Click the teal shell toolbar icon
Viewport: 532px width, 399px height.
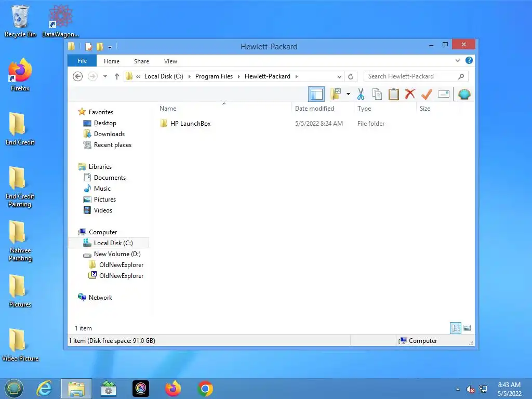coord(464,94)
